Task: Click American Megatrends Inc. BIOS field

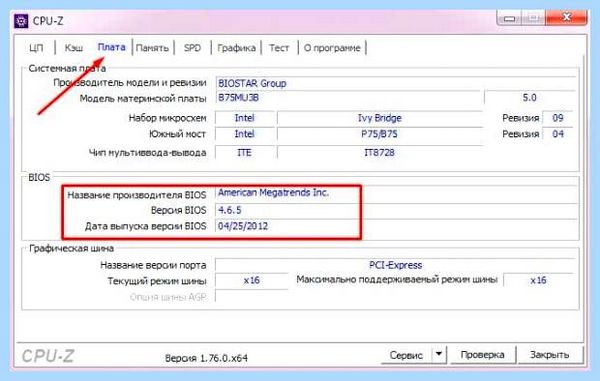Action: [x=396, y=193]
